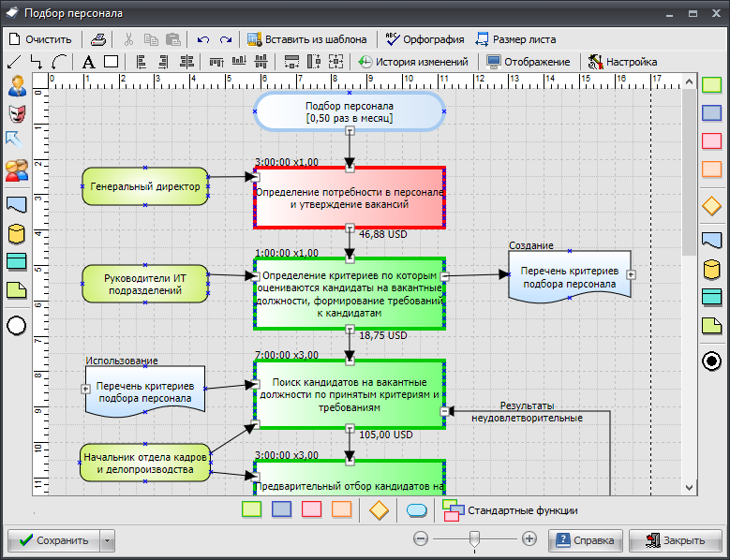Expand the document shape 'Перечень критериев' on right
This screenshot has height=560, width=730.
click(x=631, y=275)
